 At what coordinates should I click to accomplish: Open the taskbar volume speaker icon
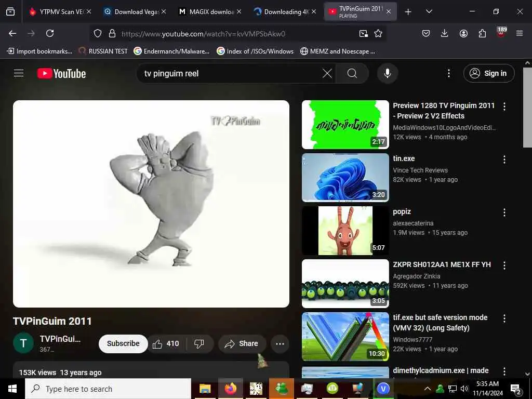[464, 389]
